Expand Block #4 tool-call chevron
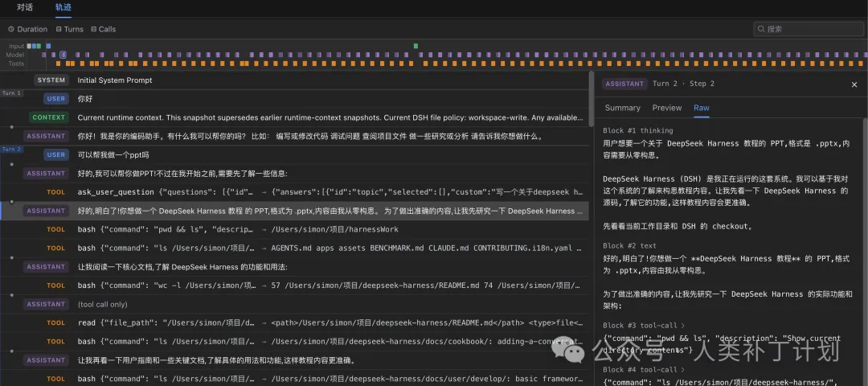 (682, 369)
